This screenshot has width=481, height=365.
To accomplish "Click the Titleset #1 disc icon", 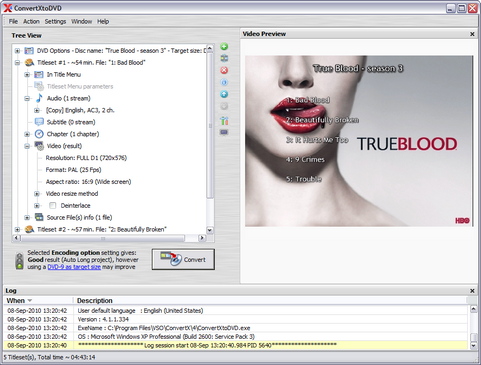I will click(x=29, y=62).
